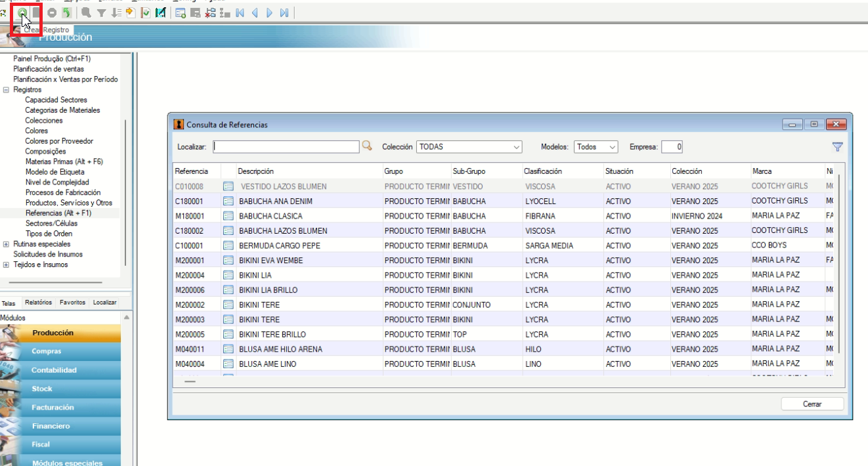Screen dimensions: 868x466
Task: Click the checklist document toolbar icon
Action: [146, 12]
